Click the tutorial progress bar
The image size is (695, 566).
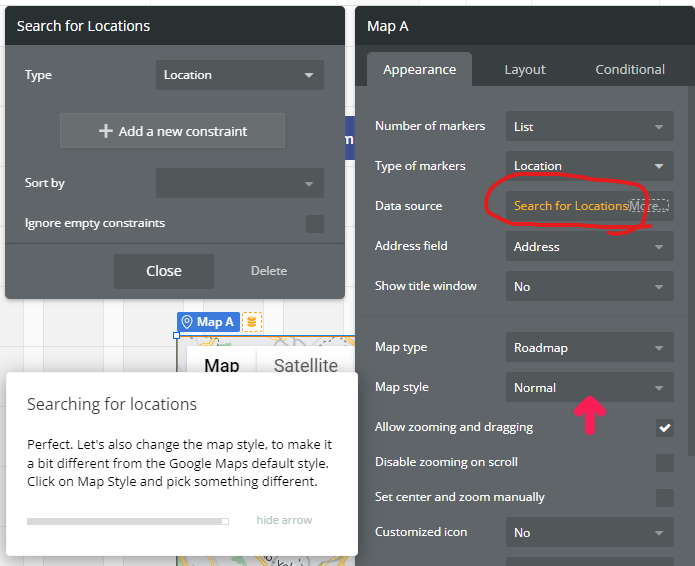128,521
